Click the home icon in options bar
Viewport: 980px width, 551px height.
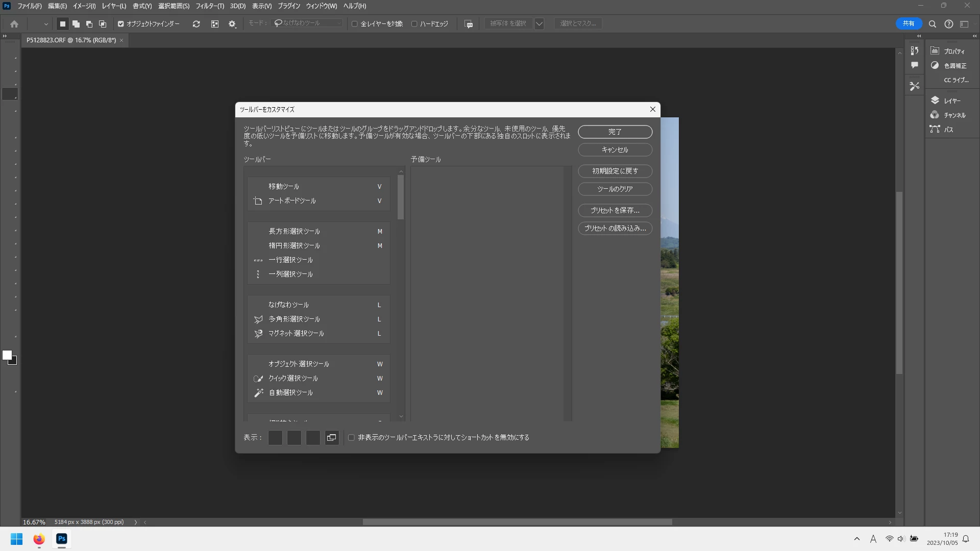click(14, 24)
